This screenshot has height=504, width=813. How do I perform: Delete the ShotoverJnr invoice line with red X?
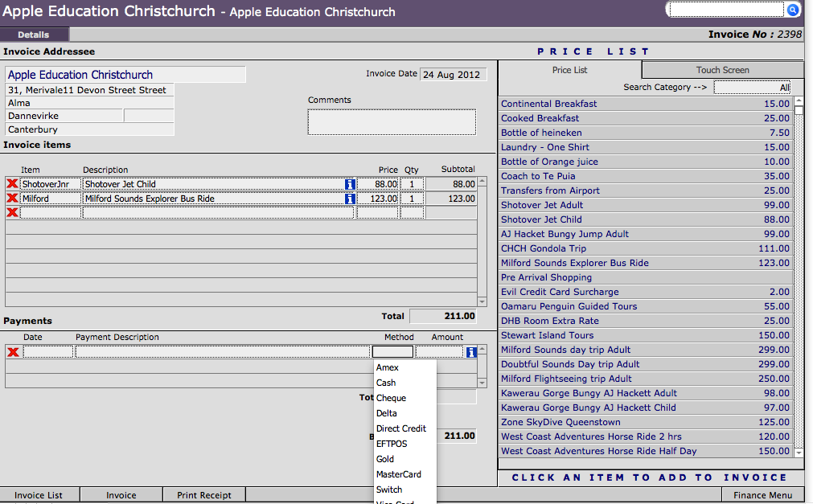[12, 184]
